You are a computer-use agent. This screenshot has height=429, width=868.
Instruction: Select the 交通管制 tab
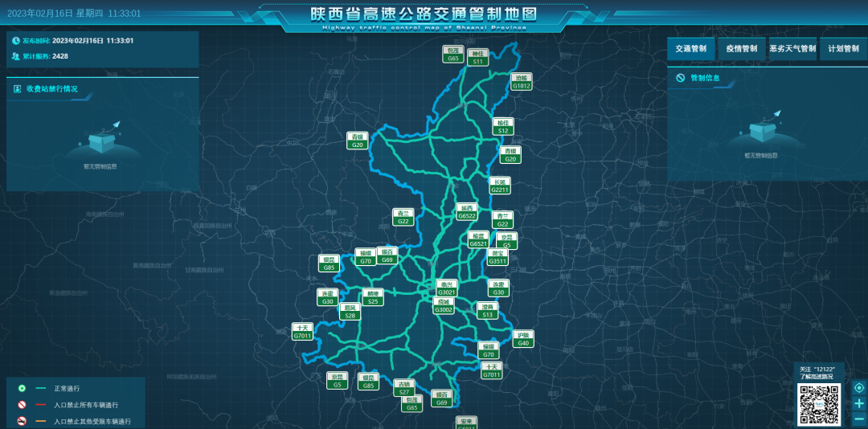(690, 49)
